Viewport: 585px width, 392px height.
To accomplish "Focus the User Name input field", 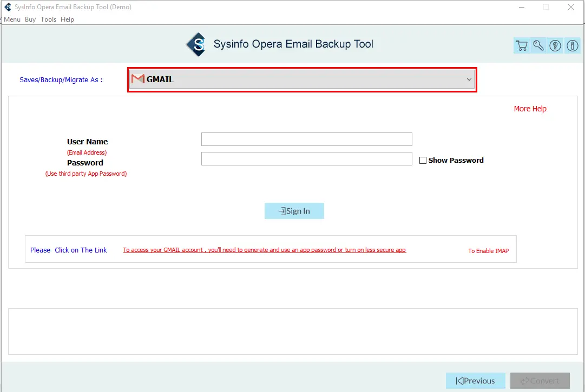I will (307, 139).
